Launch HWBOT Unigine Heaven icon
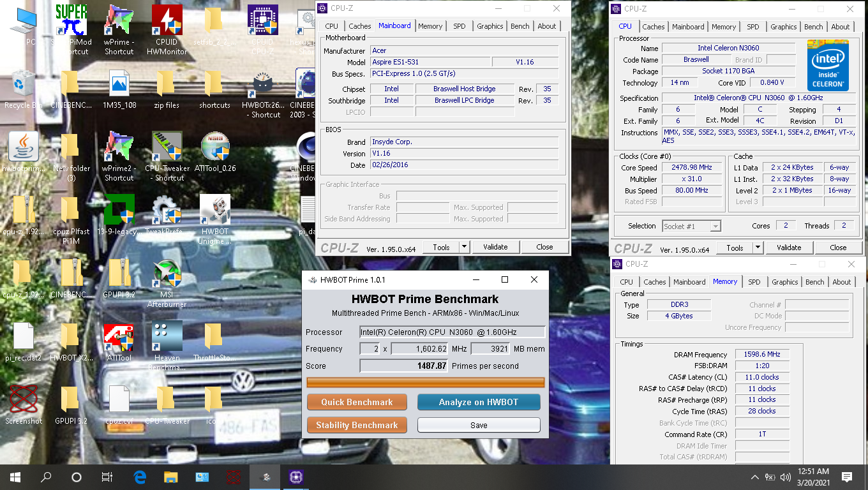 pos(215,219)
